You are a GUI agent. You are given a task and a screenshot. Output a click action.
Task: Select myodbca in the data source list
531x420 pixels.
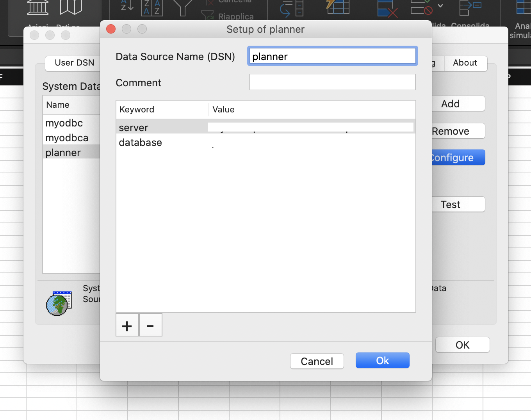click(71, 138)
